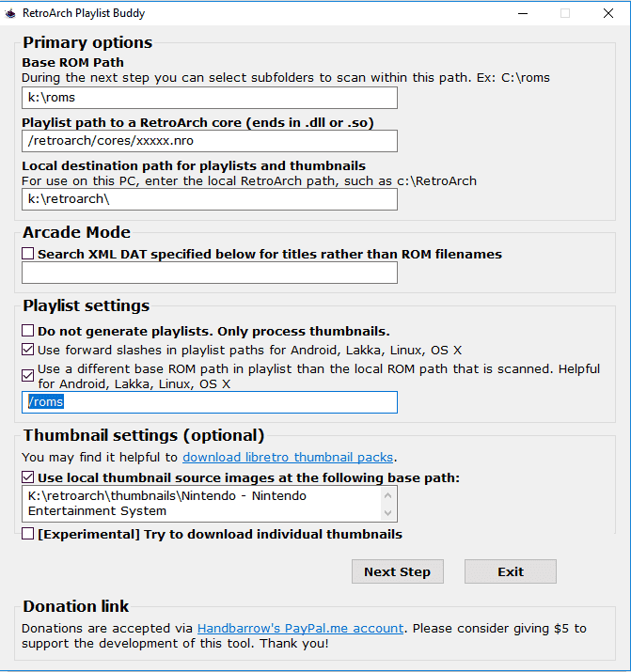
Task: Open Handbarrow's PayPal.me account link
Action: point(300,628)
